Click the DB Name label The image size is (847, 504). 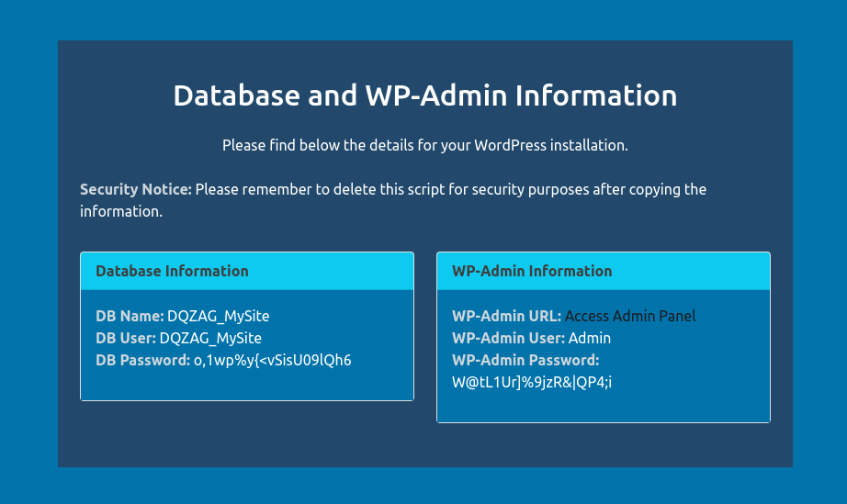[130, 316]
